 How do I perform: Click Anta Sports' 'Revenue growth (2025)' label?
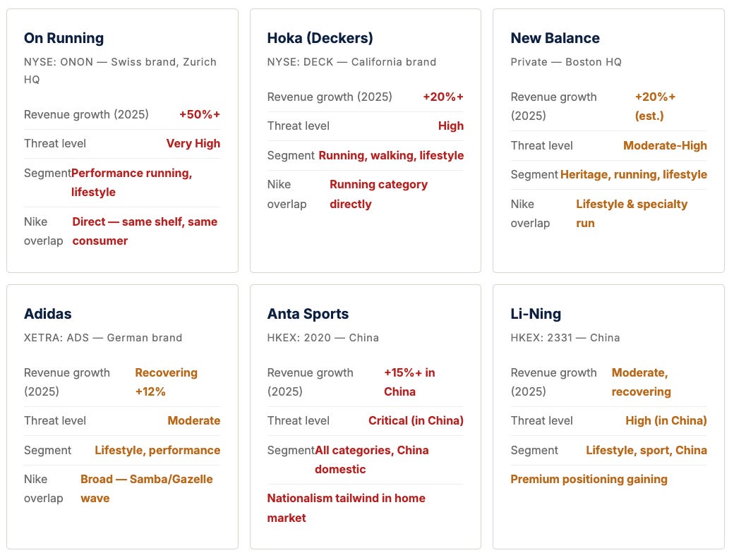coord(311,382)
